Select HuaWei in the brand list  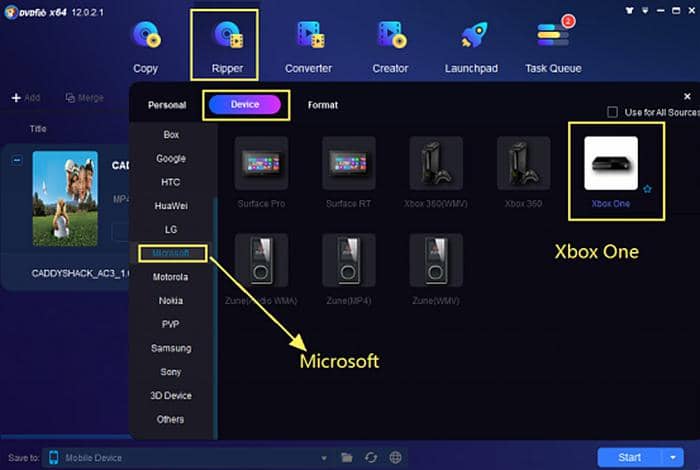[171, 206]
